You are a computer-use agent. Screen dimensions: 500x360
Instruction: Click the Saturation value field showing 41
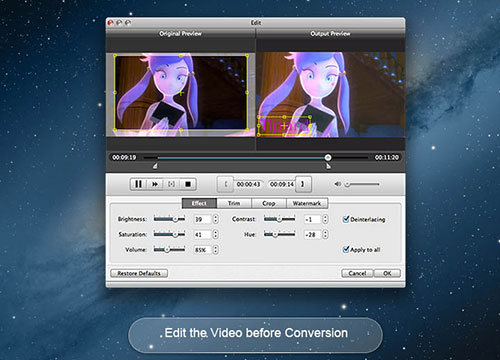202,235
